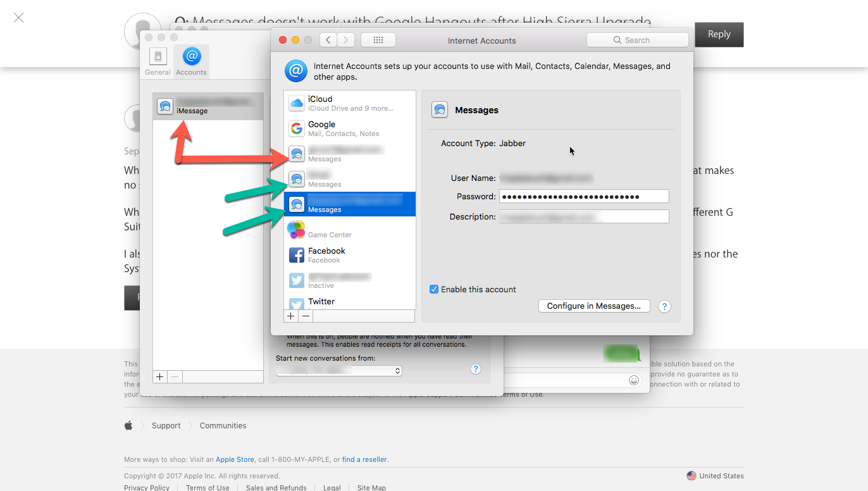
Task: Go forward in the Internet Accounts window
Action: (345, 40)
